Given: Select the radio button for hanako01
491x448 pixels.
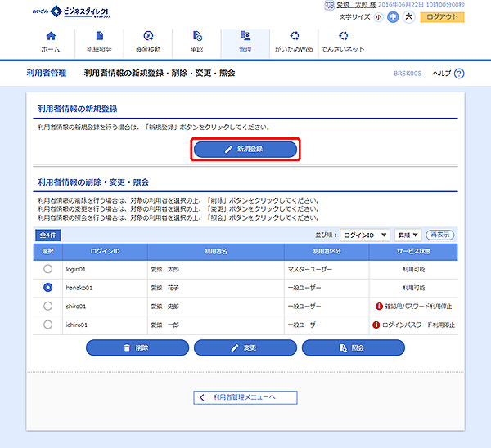Looking at the screenshot, I should click(48, 288).
